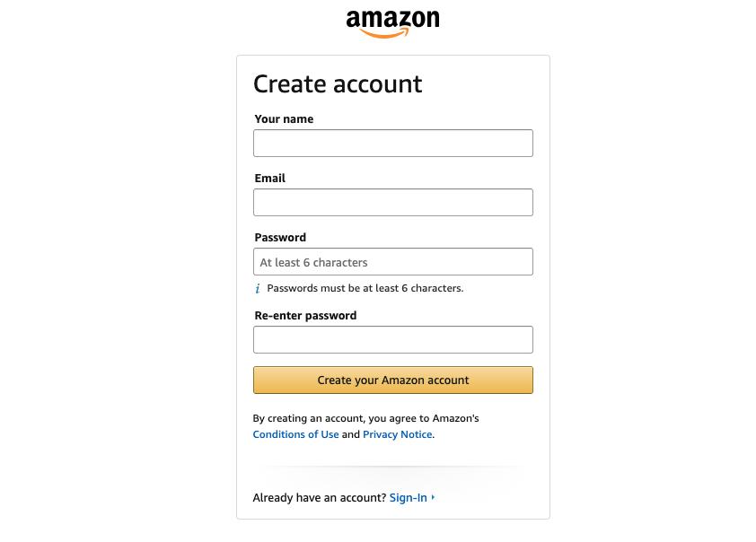
Task: Select the Re-enter password field
Action: pyautogui.click(x=393, y=340)
